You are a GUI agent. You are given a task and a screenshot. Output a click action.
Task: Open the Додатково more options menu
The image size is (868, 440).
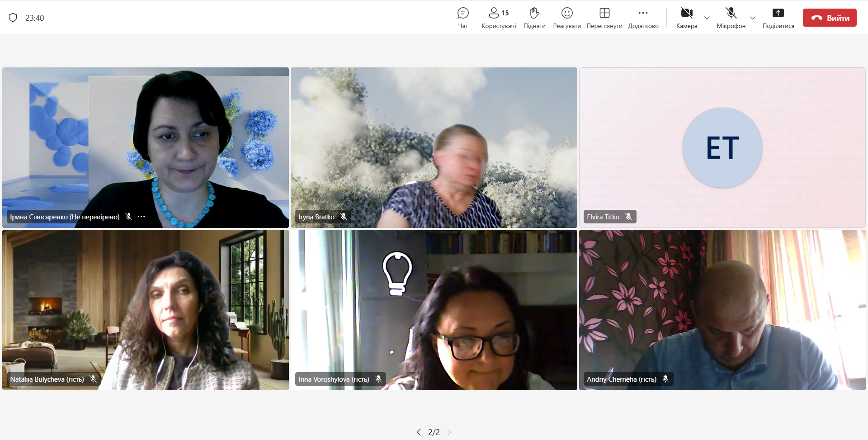pyautogui.click(x=643, y=18)
